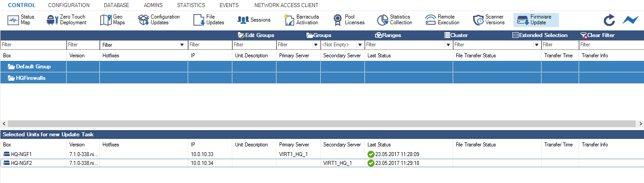The height and width of the screenshot is (183, 644).
Task: Click status 23.05.2017 11:29:18
Action: pyautogui.click(x=397, y=163)
